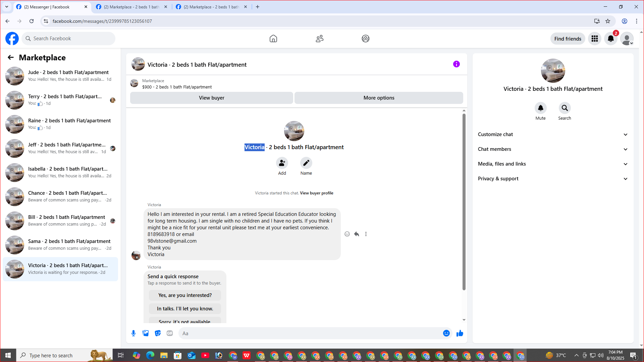Open Jude's Marketplace conversation

[60, 76]
